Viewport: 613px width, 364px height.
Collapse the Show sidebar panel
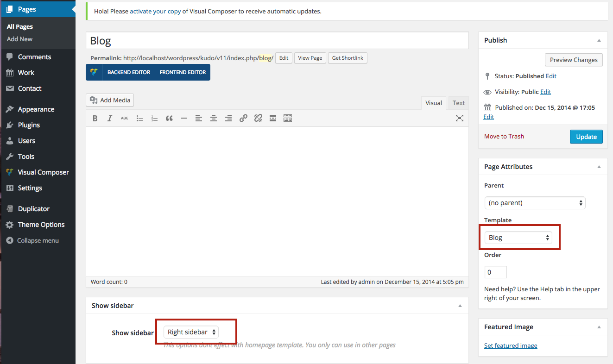[x=460, y=306]
